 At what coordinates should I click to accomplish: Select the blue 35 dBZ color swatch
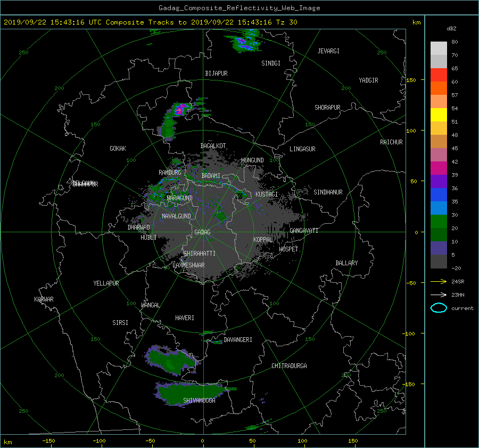tap(439, 194)
